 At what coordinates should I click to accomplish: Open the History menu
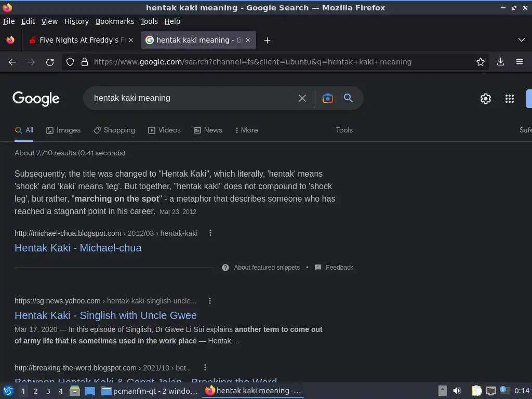[x=77, y=21]
